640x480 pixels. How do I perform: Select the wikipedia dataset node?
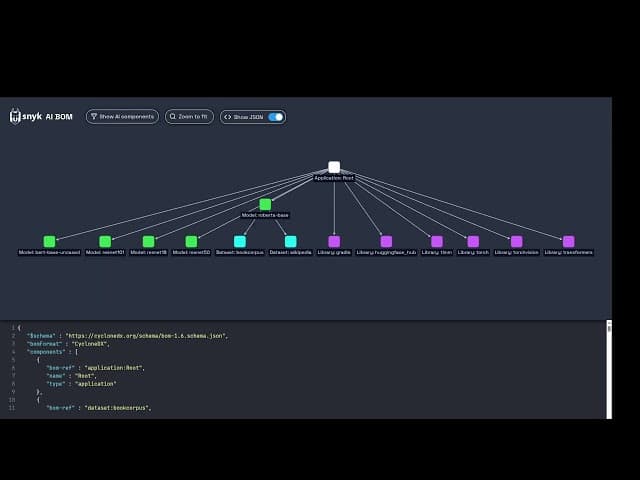tap(291, 241)
